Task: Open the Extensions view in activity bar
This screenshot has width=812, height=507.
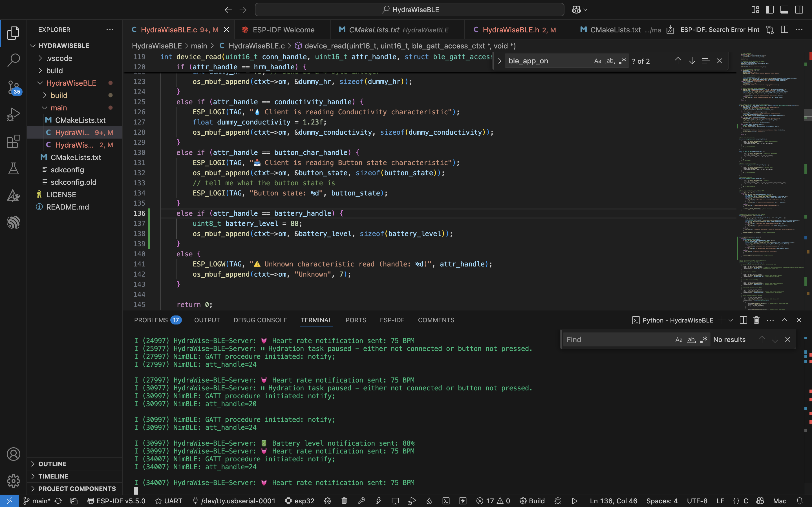Action: tap(14, 141)
